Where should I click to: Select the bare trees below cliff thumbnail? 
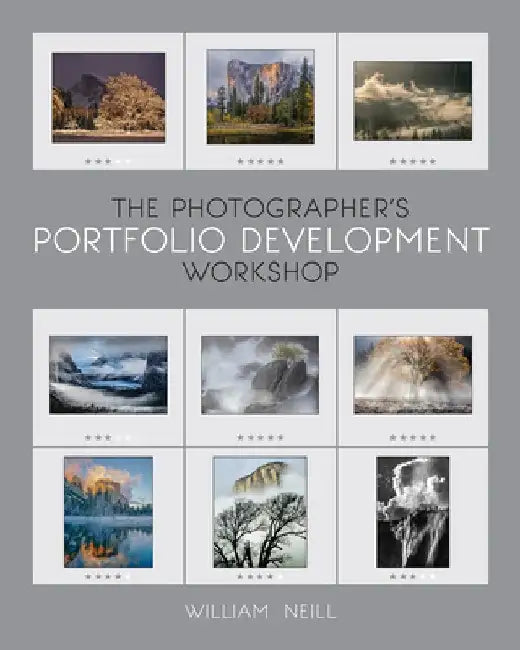pos(260,512)
